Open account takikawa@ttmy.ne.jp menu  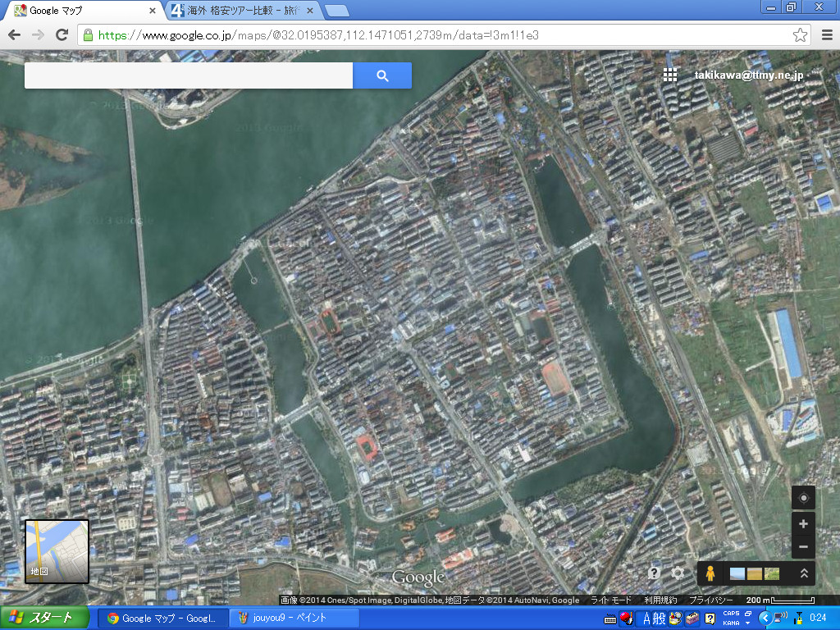749,75
